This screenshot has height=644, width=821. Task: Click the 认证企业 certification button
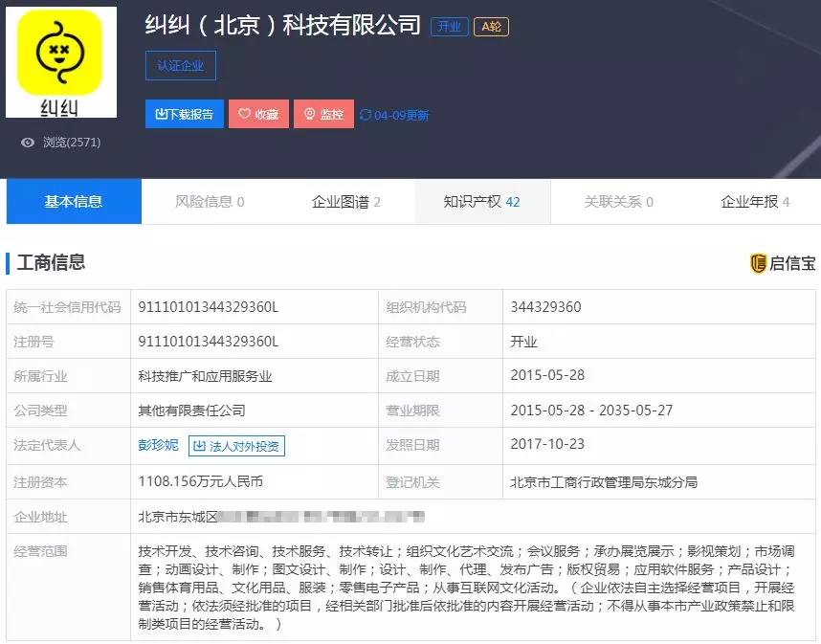[180, 65]
